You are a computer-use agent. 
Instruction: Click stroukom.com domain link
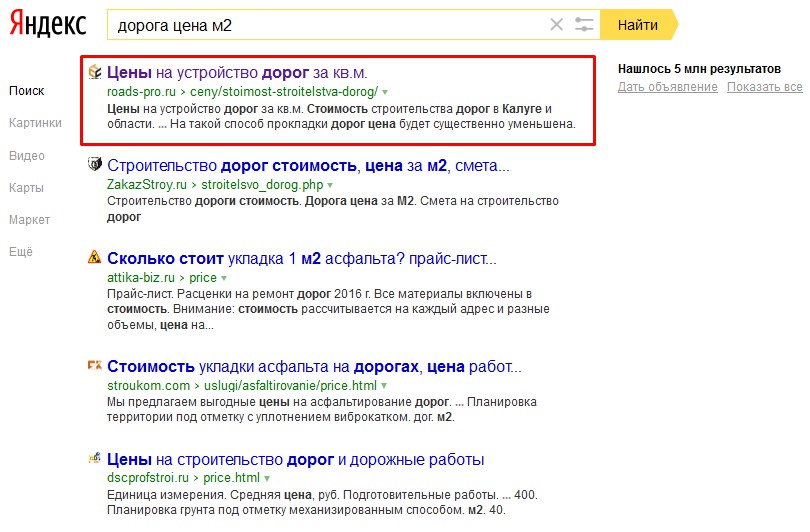[x=148, y=385]
